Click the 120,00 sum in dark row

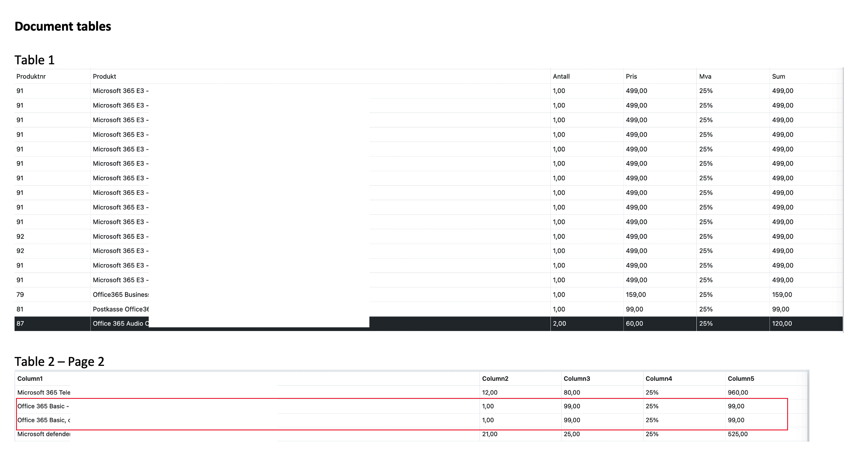[x=782, y=324]
